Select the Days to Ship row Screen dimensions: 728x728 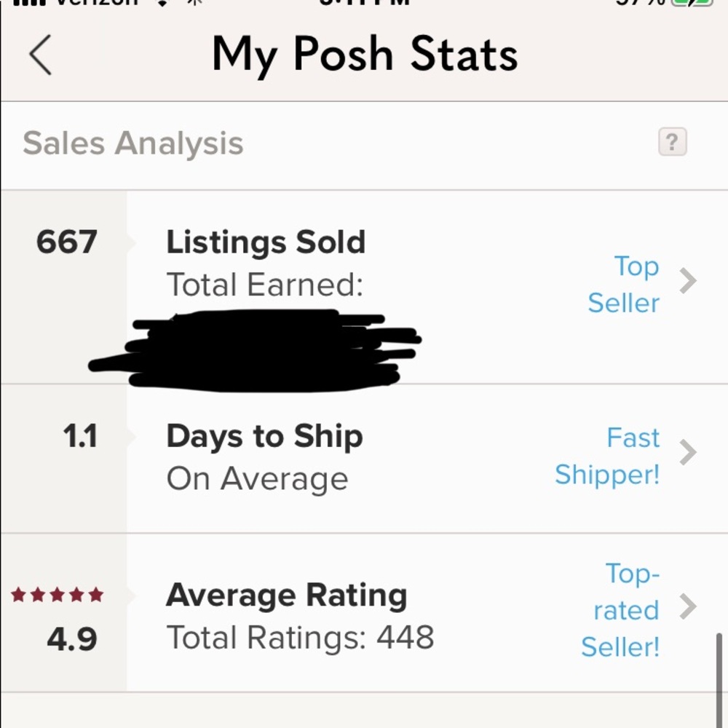pos(364,459)
